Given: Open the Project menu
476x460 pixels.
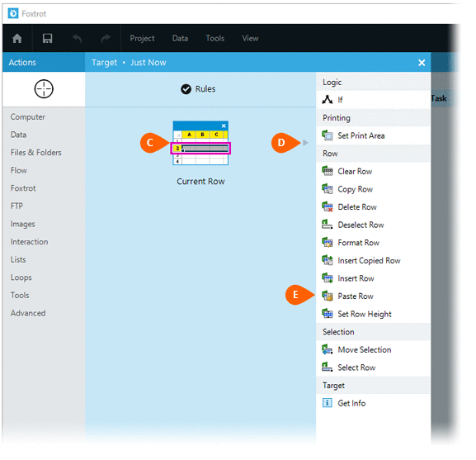Looking at the screenshot, I should coord(142,38).
